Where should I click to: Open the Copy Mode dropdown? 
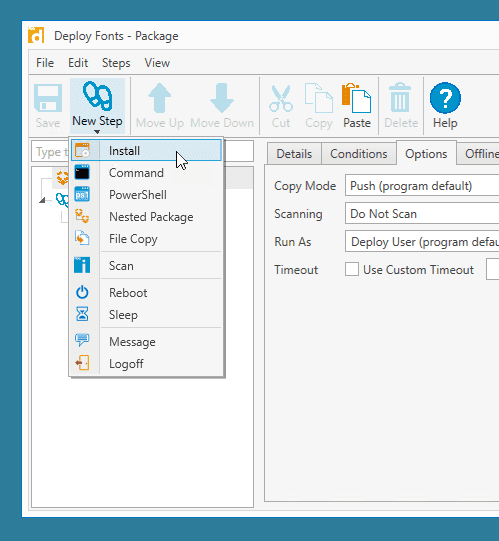coord(422,186)
